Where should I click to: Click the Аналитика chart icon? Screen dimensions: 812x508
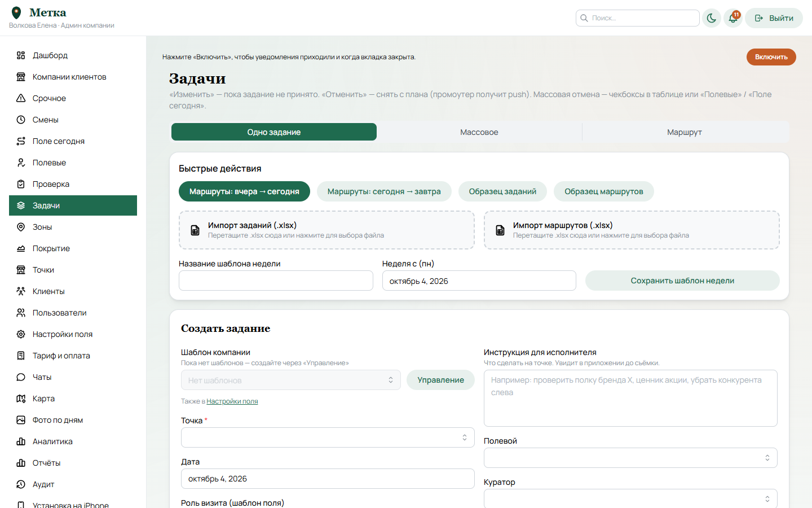(21, 441)
